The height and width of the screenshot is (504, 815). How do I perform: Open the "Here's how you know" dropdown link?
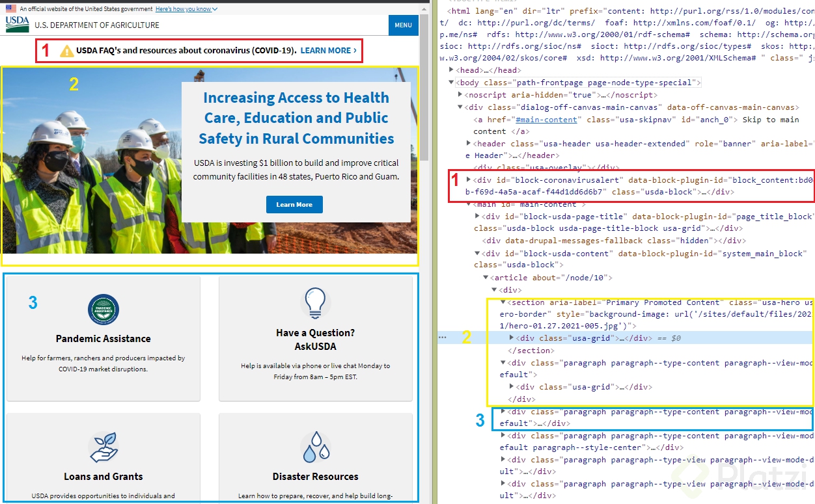[x=187, y=9]
